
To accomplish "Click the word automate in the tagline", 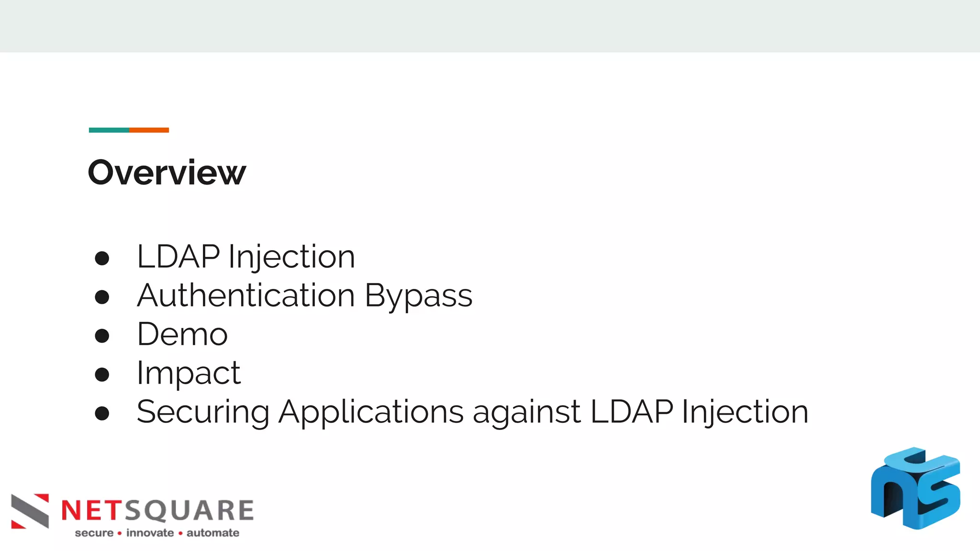I will pos(213,533).
